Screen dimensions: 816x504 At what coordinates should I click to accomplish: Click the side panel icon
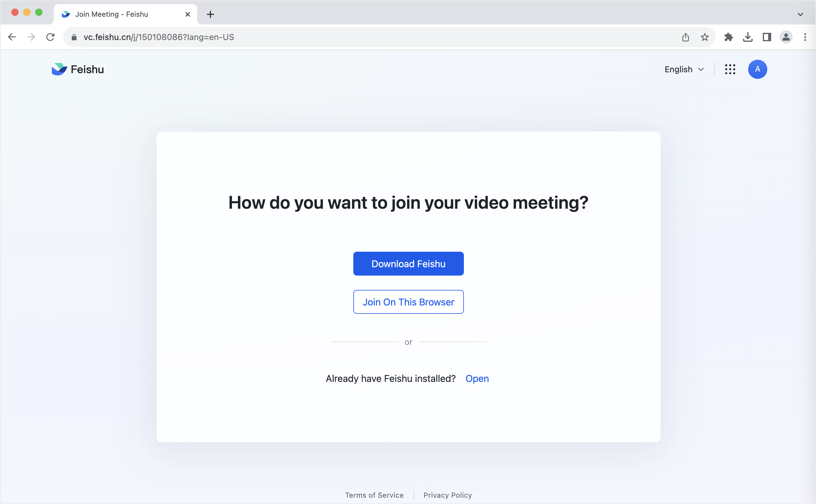click(x=767, y=37)
